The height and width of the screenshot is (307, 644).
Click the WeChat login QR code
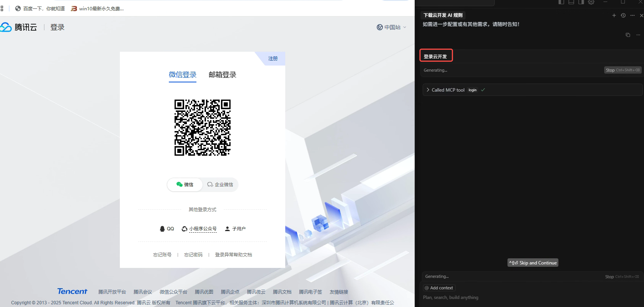pos(203,128)
